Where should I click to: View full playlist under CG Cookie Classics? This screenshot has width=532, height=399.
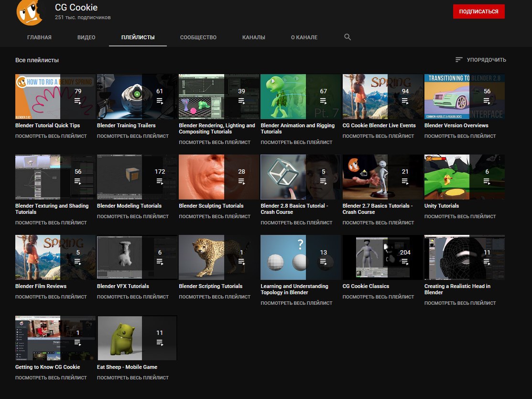(378, 297)
